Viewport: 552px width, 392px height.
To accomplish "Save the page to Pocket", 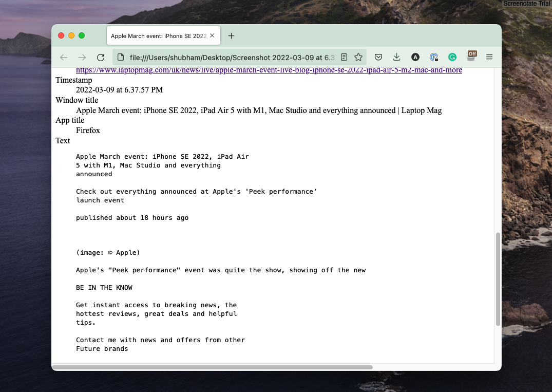I will (x=378, y=57).
